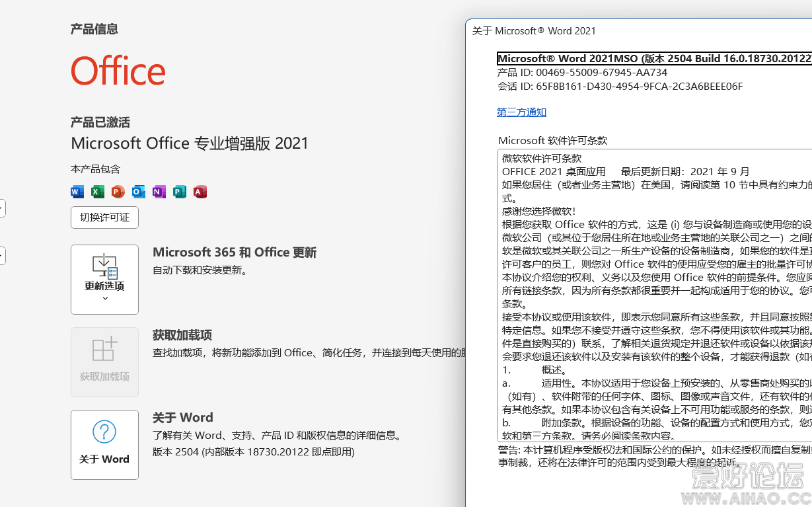The width and height of the screenshot is (812, 507).
Task: Click the Microsoft® Word 2021MSO version line
Action: pyautogui.click(x=654, y=59)
